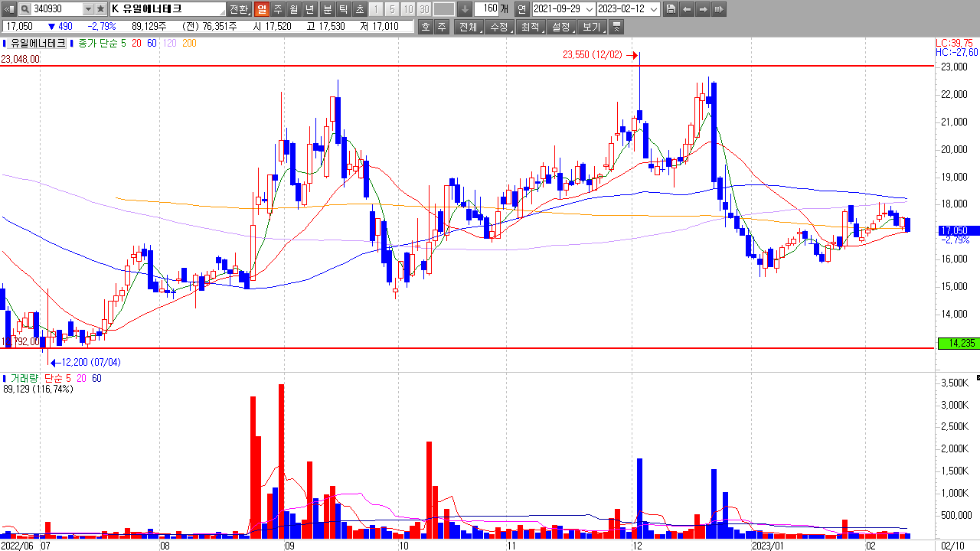This screenshot has width=980, height=551.
Task: Select the second (초) chart period
Action: pyautogui.click(x=359, y=9)
